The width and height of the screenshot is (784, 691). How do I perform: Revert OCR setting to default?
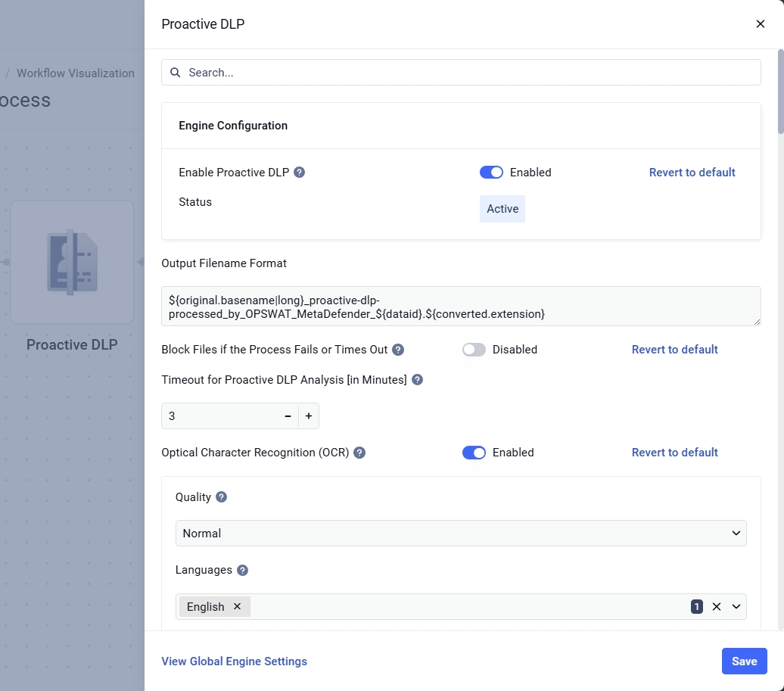pyautogui.click(x=674, y=453)
